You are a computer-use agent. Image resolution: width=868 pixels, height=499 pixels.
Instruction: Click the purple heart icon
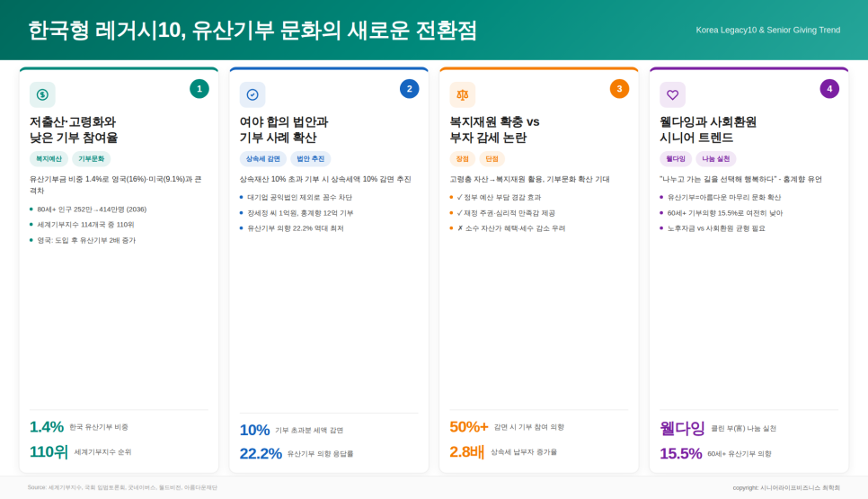click(673, 94)
